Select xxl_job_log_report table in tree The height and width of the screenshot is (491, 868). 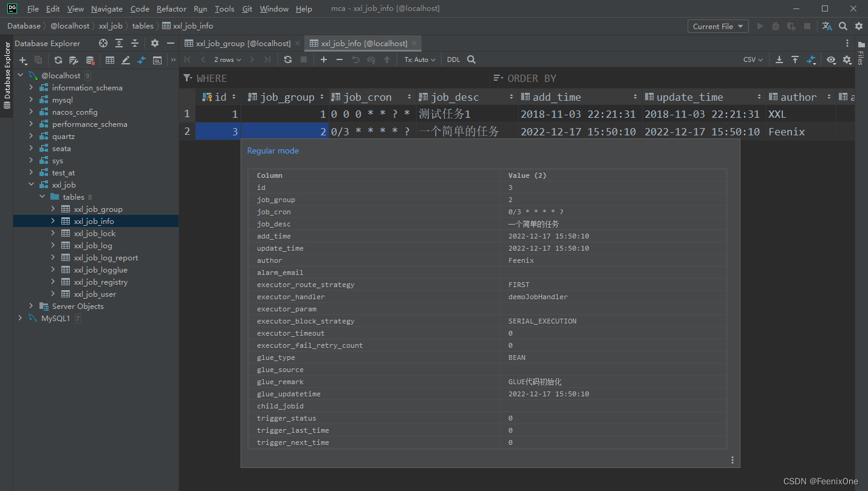tap(106, 257)
